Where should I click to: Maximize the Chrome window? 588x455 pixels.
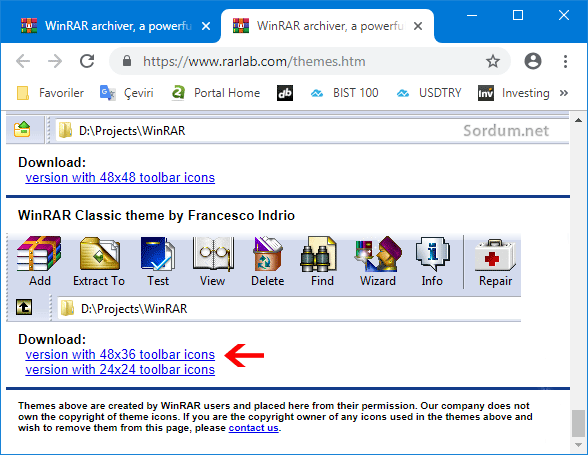click(x=518, y=15)
